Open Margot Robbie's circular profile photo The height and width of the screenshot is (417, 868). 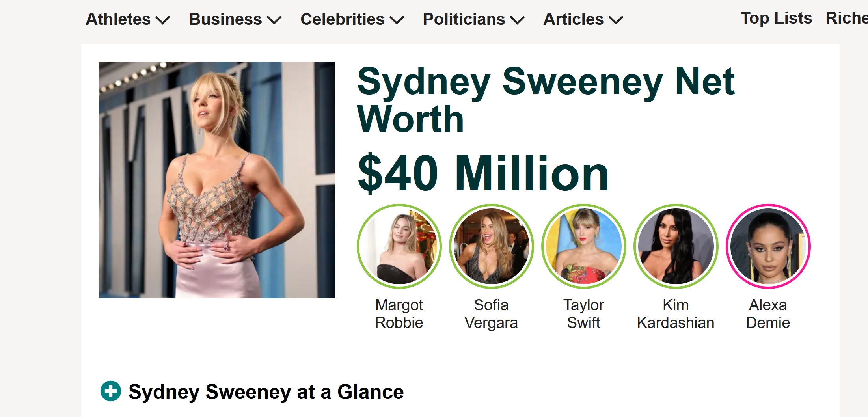[399, 246]
